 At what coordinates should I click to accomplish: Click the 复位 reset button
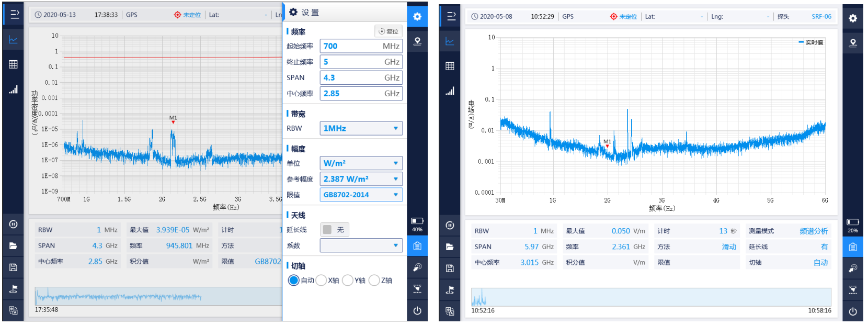(389, 31)
